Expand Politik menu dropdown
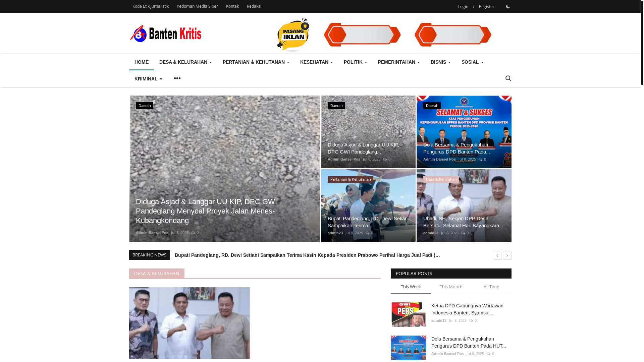The image size is (644, 362). [356, 62]
